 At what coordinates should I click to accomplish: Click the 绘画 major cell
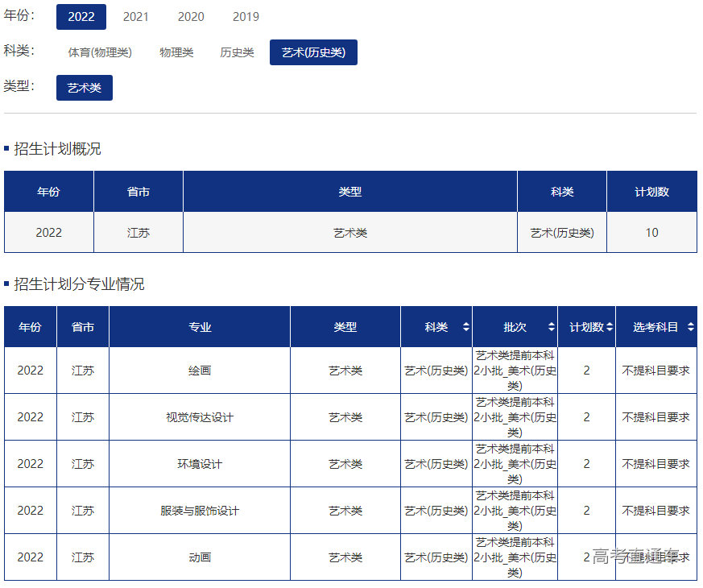click(200, 371)
